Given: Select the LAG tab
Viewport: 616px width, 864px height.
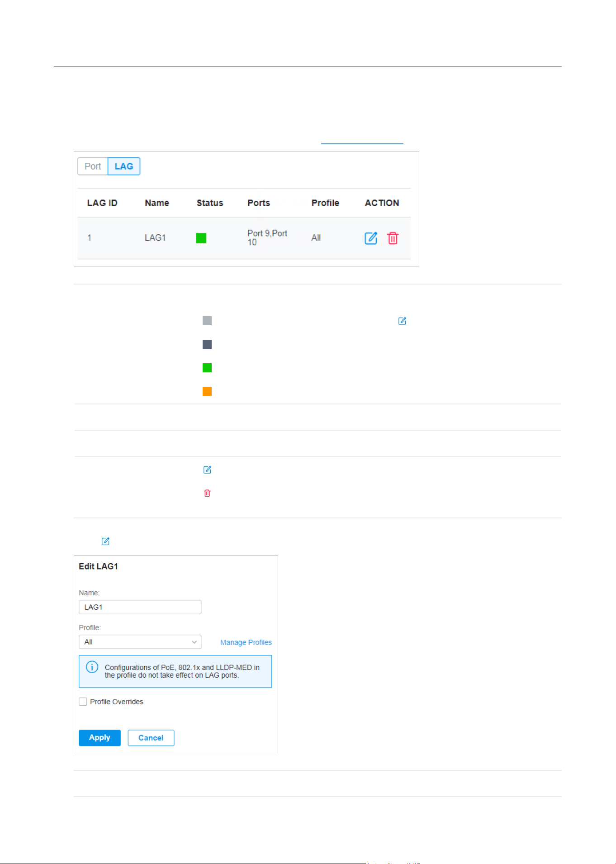Looking at the screenshot, I should [x=124, y=166].
